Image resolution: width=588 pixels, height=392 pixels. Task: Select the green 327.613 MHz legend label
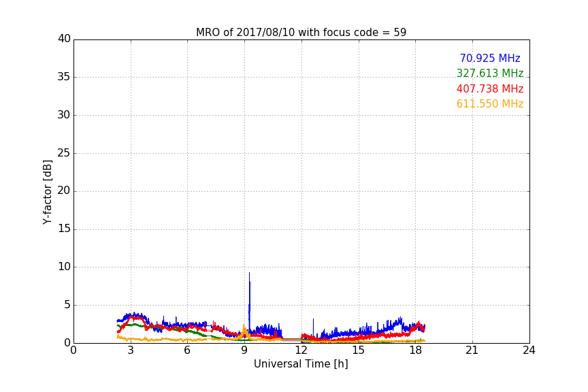pyautogui.click(x=490, y=73)
